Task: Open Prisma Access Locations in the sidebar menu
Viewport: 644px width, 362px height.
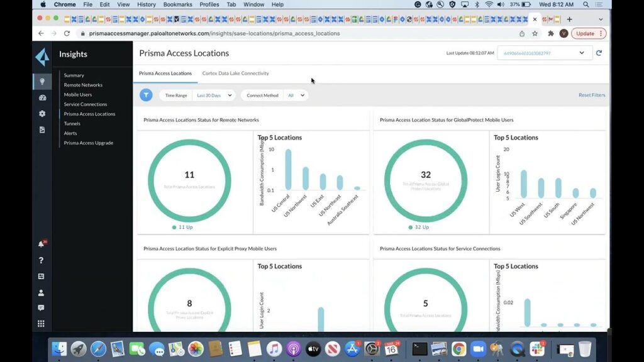Action: 89,114
